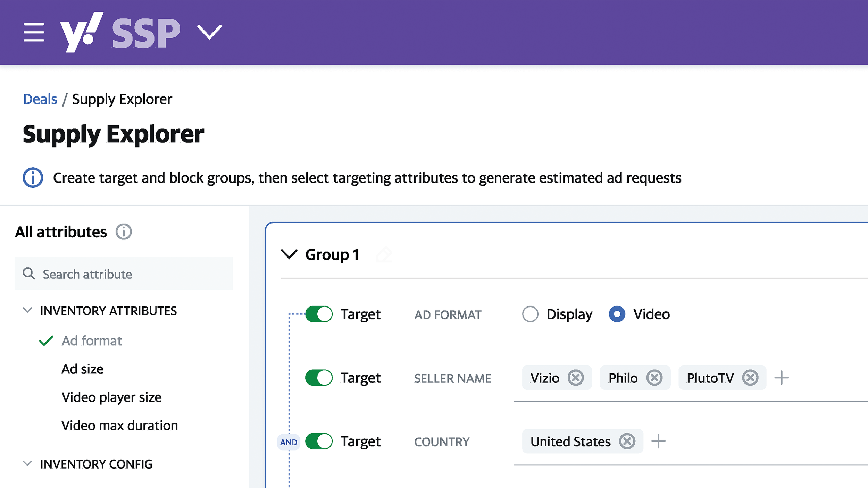This screenshot has height=488, width=868.
Task: Select the Ad size attribute
Action: click(82, 369)
